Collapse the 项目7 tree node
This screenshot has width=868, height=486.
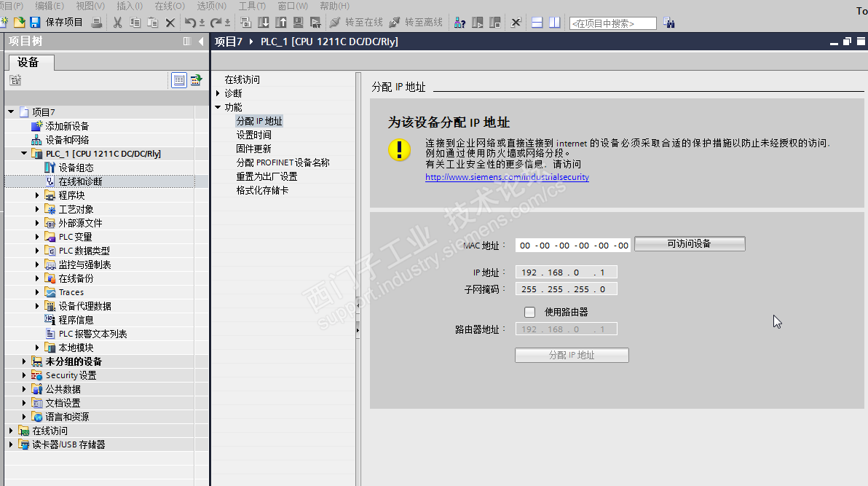pyautogui.click(x=10, y=112)
